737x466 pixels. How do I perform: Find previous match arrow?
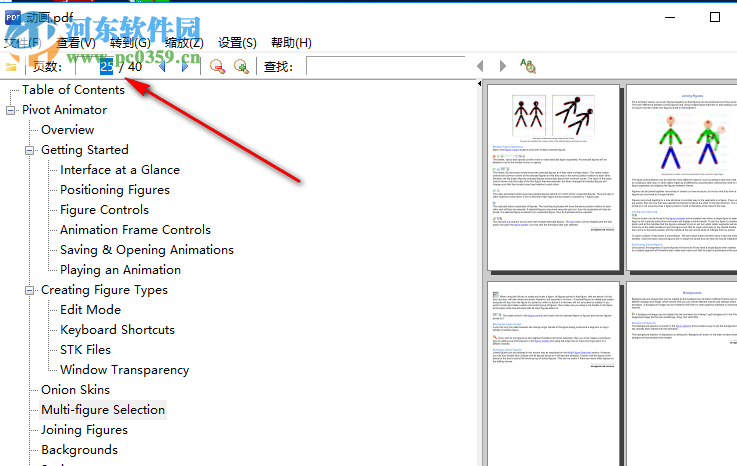480,66
